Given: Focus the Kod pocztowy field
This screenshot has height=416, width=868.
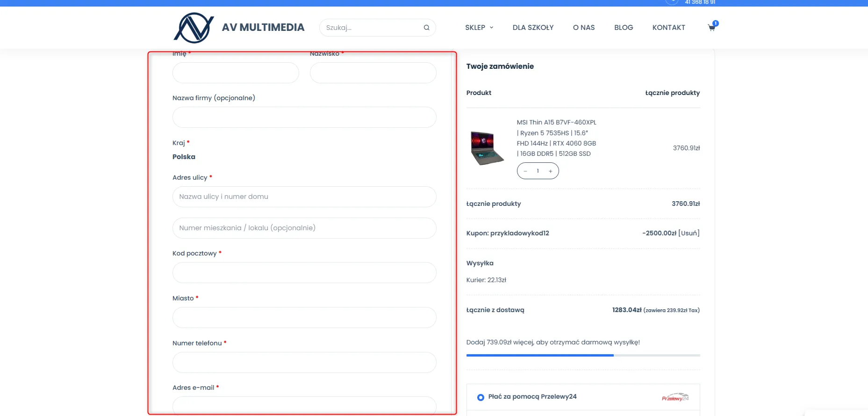Looking at the screenshot, I should [304, 273].
